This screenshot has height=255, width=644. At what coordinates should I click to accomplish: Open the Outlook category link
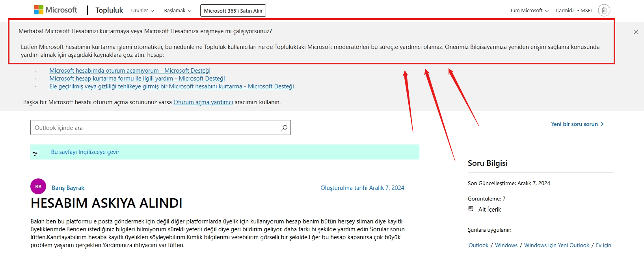pyautogui.click(x=478, y=245)
